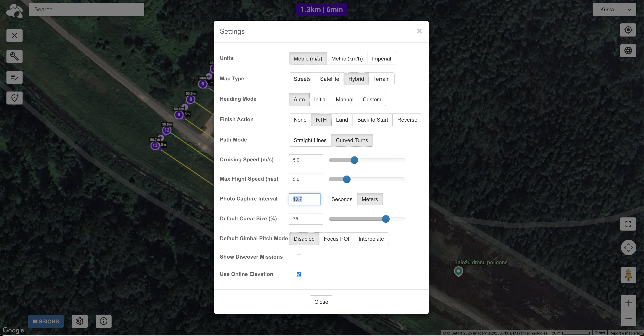Click the wrench tools icon in sidebar
644x336 pixels.
[x=14, y=56]
